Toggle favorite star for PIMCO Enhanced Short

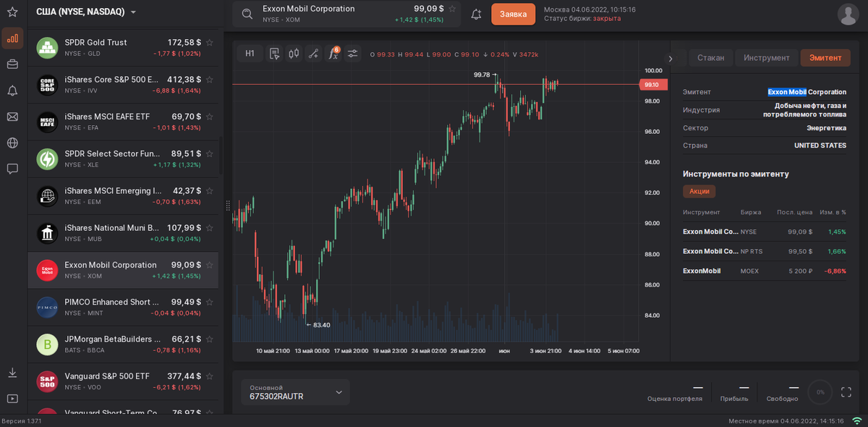[x=210, y=302]
